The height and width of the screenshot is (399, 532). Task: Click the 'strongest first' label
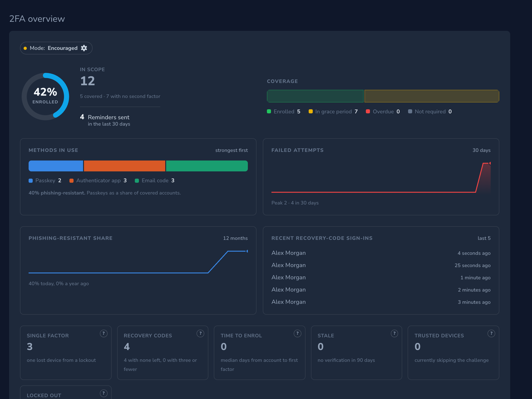(231, 150)
